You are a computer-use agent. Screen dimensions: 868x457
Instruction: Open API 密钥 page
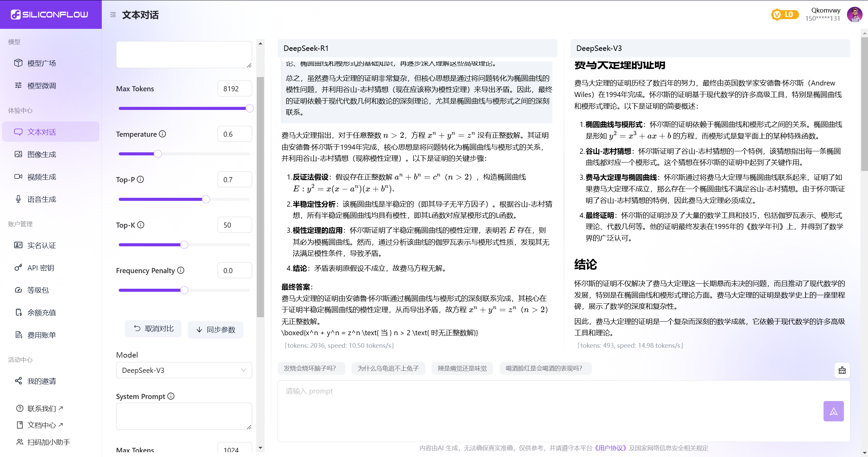coord(51,268)
